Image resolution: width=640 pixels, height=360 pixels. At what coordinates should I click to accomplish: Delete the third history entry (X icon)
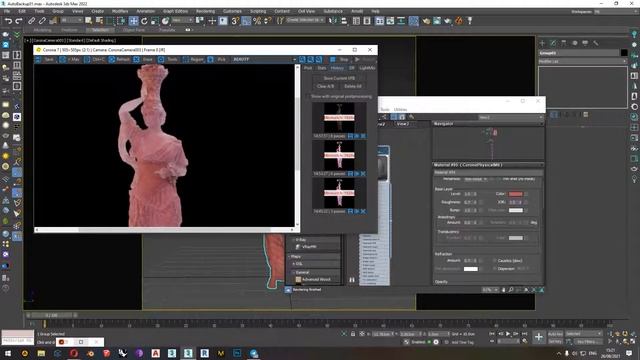coord(363,211)
